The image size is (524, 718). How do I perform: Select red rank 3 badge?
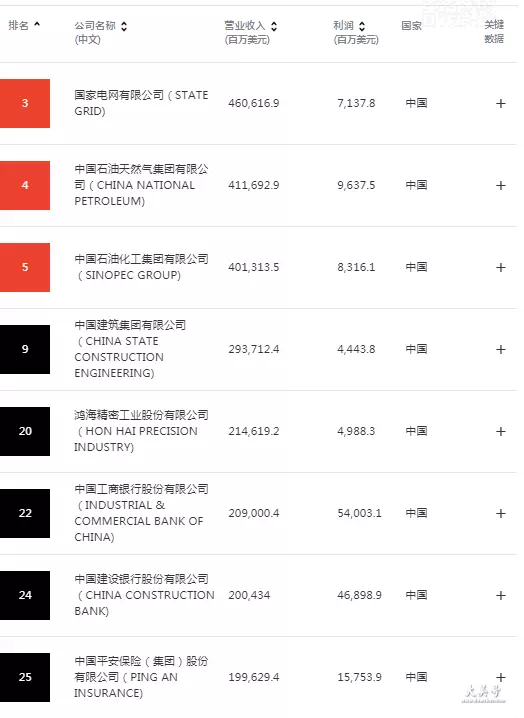(25, 103)
